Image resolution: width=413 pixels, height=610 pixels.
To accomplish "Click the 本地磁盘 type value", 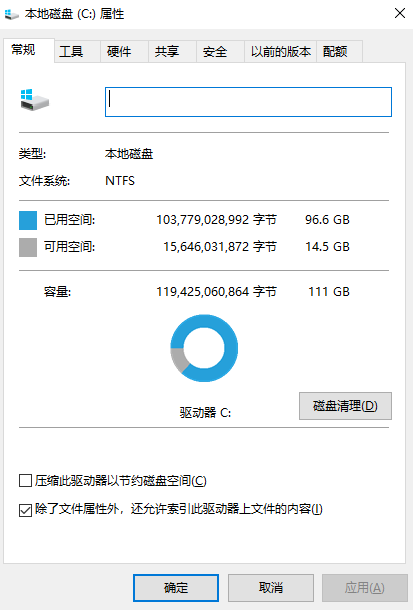I will pos(129,154).
